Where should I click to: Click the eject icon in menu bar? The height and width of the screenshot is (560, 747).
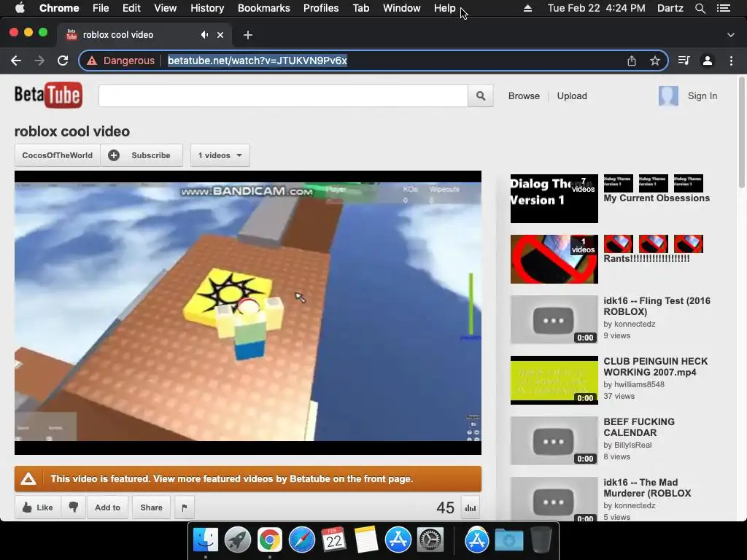pos(527,8)
